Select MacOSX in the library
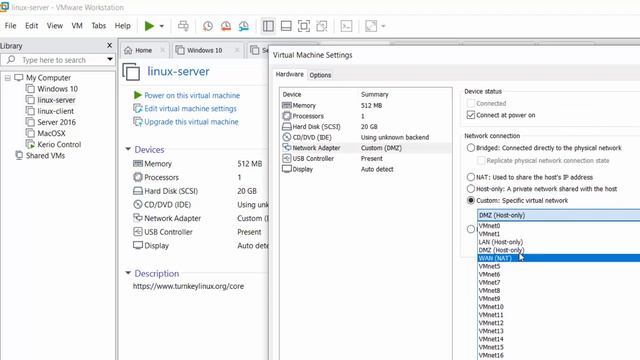The image size is (640, 360). point(51,133)
